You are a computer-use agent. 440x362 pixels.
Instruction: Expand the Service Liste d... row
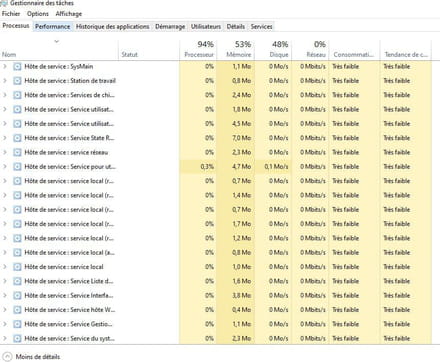[5, 281]
